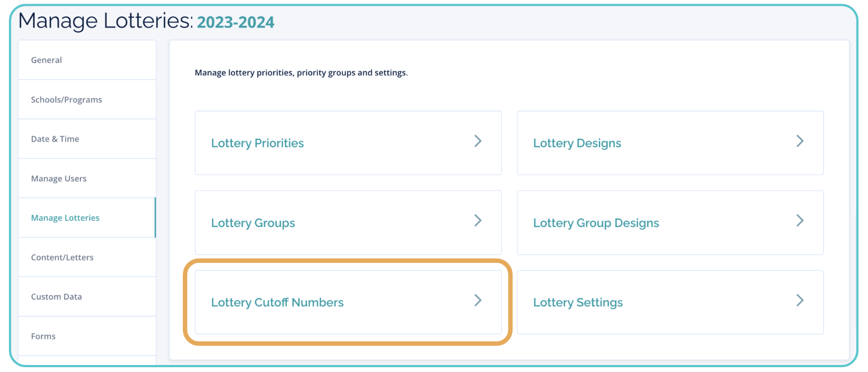Open the Lottery Designs link
This screenshot has height=372, width=868.
(577, 143)
